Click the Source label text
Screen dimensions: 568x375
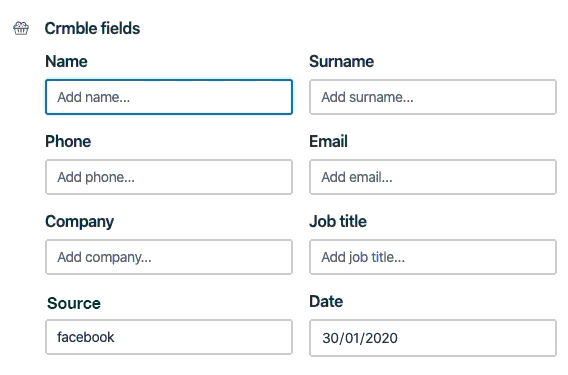coord(74,303)
